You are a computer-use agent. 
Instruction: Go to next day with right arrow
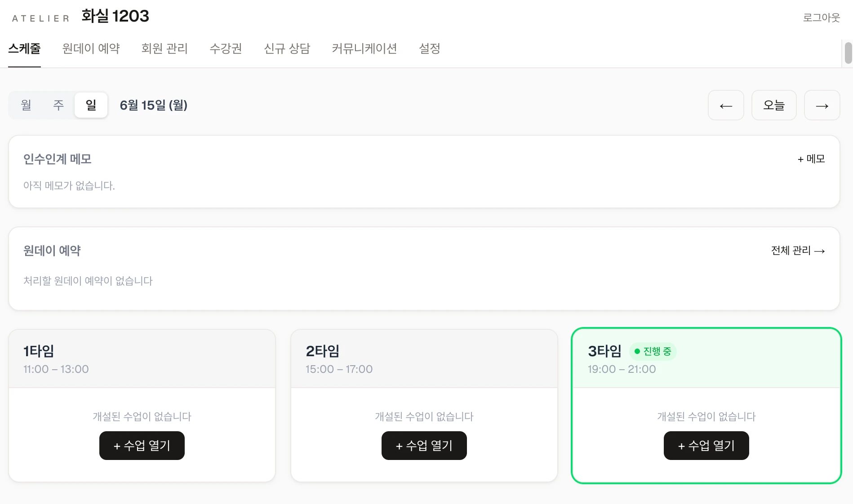pyautogui.click(x=822, y=106)
